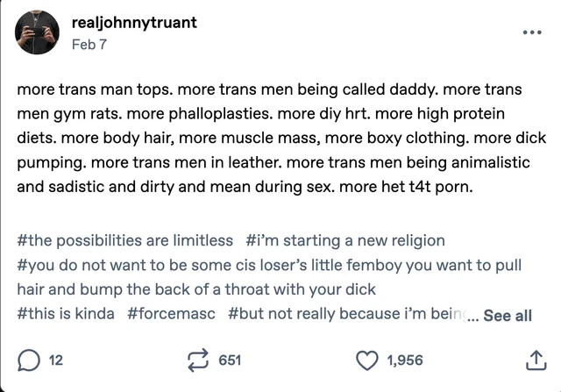
Task: Click the reblog arrows icon
Action: 198,360
